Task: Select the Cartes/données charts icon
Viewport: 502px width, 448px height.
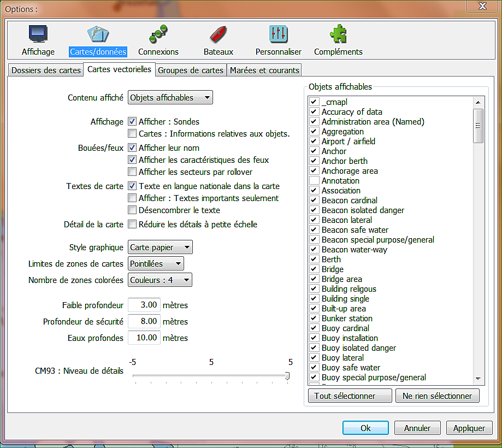Action: (x=98, y=34)
